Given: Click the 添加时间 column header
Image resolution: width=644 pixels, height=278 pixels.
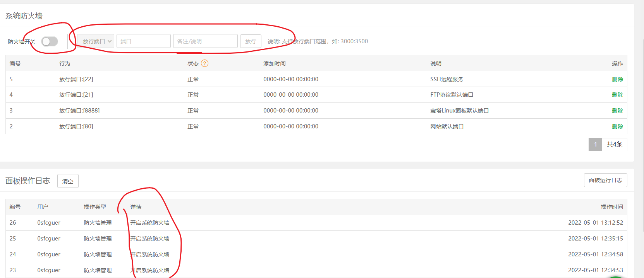Looking at the screenshot, I should pos(275,63).
